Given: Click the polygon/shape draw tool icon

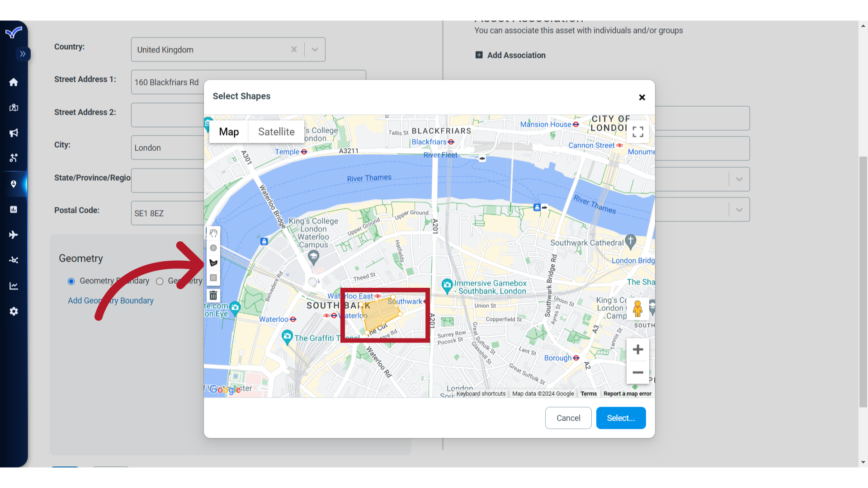Looking at the screenshot, I should [x=213, y=263].
